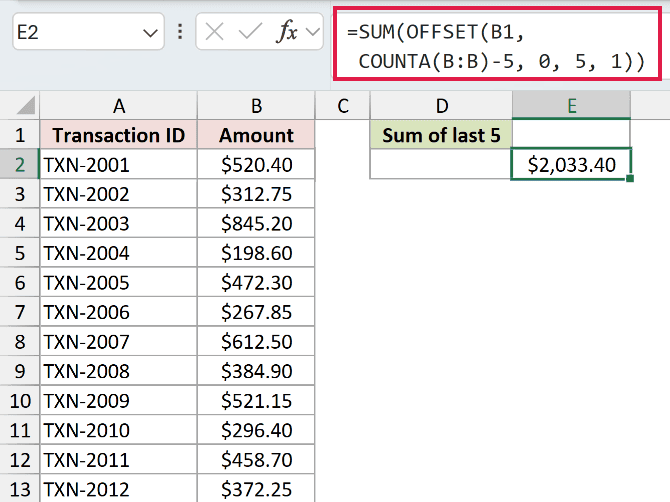Select row 9 header
Screen dimensions: 670x502
click(20, 371)
